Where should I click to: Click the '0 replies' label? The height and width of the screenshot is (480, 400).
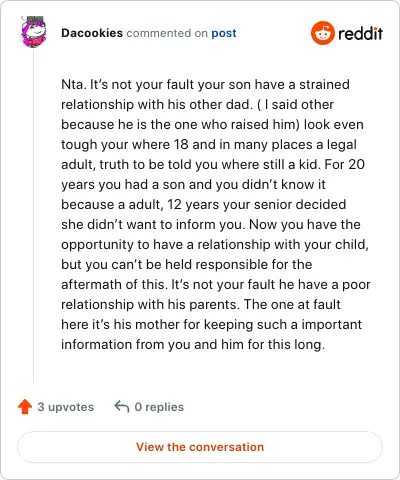tap(159, 407)
